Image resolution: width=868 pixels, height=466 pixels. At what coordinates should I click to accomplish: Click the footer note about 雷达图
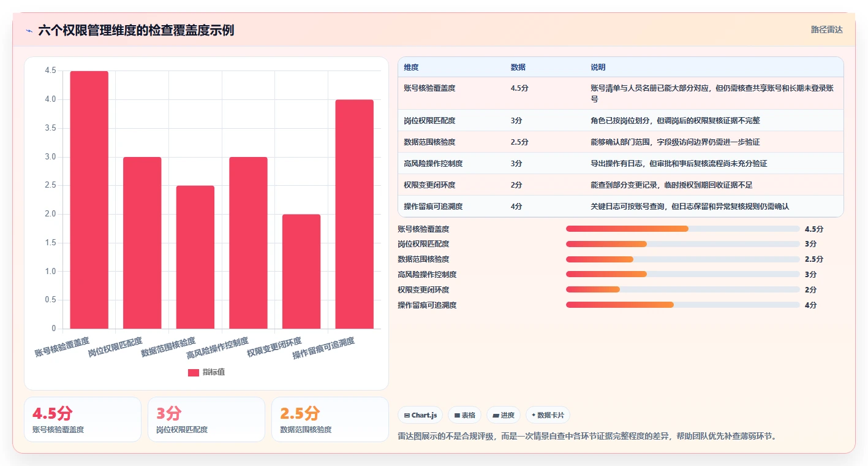click(x=587, y=437)
